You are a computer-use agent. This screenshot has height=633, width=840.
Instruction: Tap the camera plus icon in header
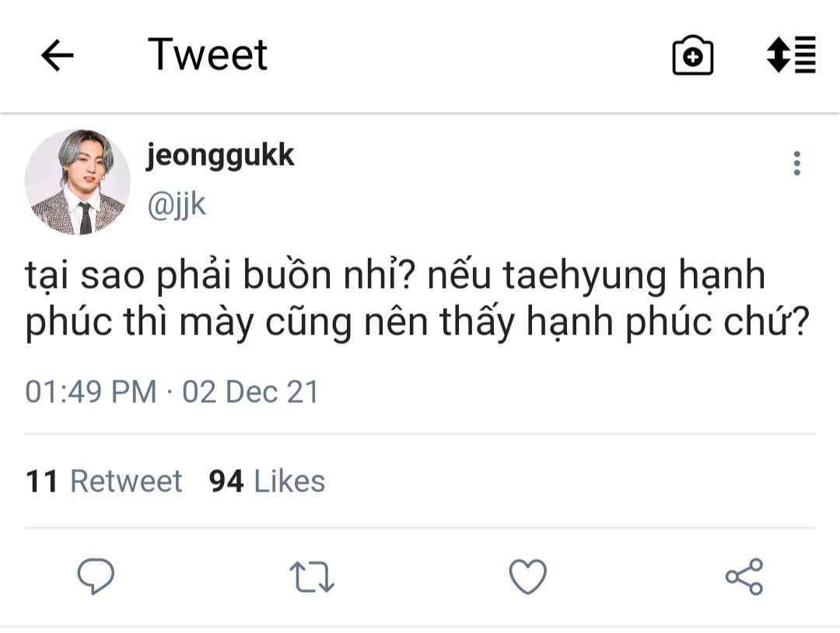tap(692, 55)
